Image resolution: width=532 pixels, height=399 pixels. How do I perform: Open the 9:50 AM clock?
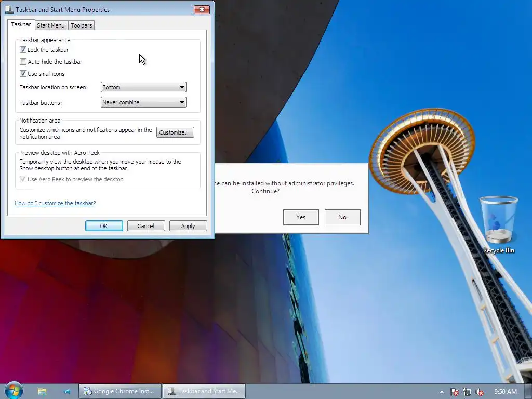(x=505, y=392)
